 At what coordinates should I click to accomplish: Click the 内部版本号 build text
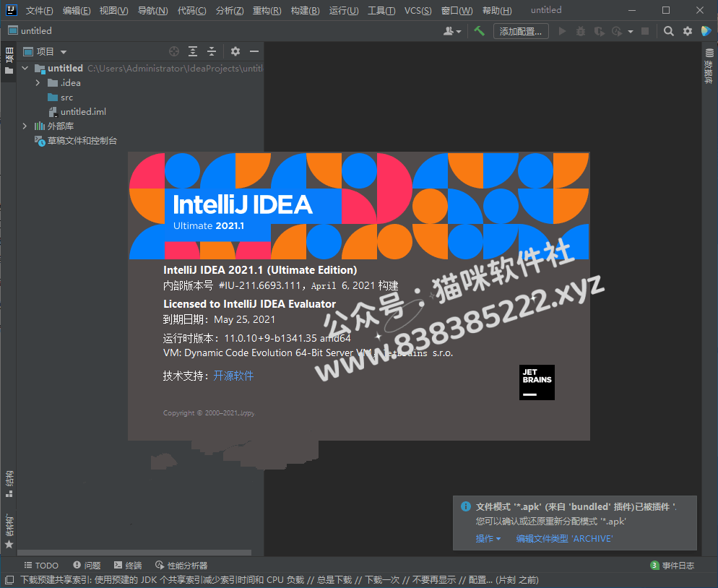(281, 286)
